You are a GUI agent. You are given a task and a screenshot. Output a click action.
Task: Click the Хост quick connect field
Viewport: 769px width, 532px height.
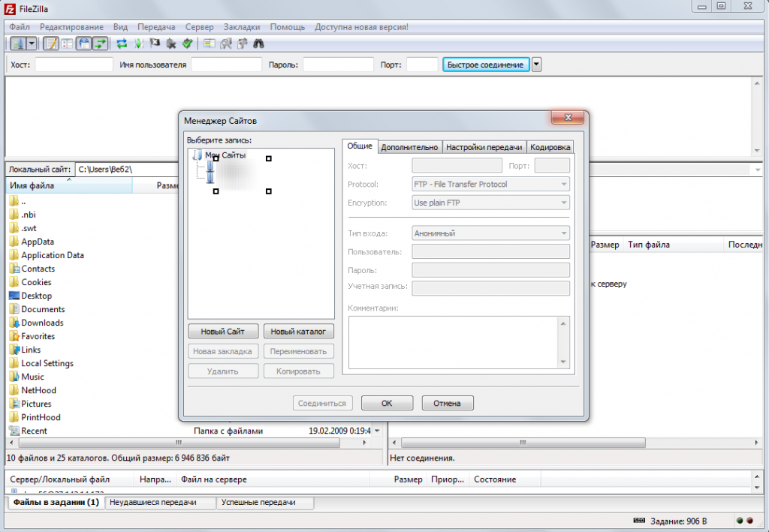pyautogui.click(x=74, y=65)
